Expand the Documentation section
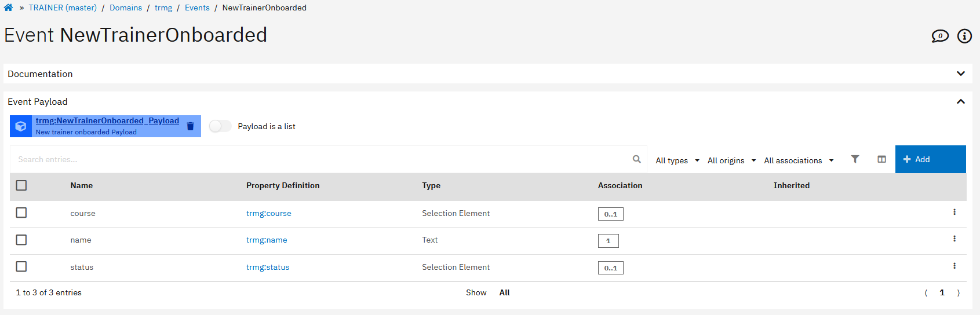 [960, 74]
